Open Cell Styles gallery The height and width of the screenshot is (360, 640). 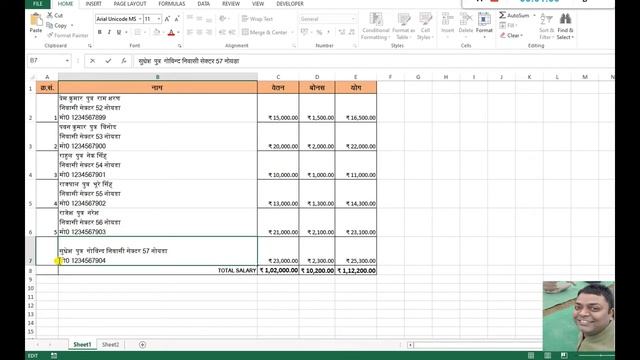pyautogui.click(x=425, y=26)
